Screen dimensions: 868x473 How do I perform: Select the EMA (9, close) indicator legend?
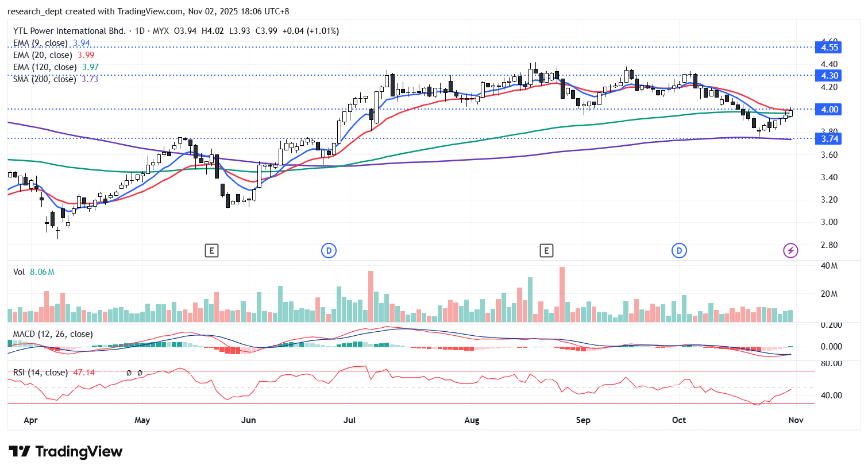(x=40, y=43)
